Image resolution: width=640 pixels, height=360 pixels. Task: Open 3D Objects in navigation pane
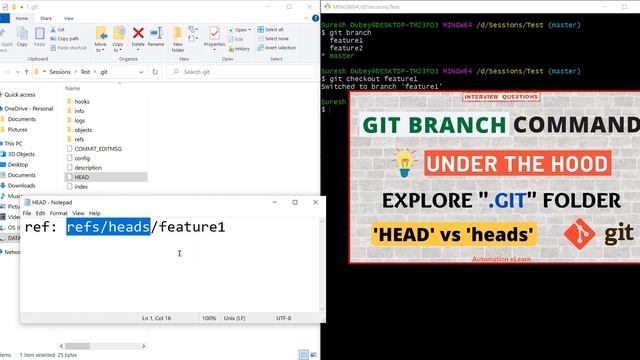pyautogui.click(x=18, y=154)
